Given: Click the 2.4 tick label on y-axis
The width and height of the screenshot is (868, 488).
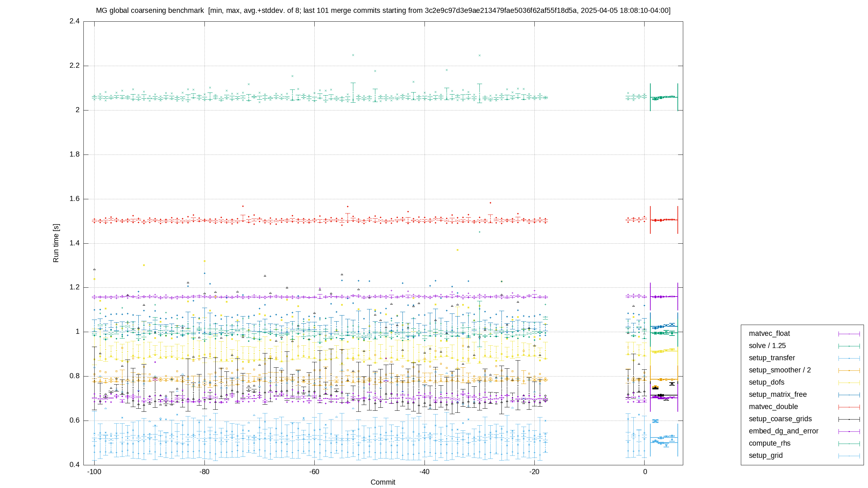Looking at the screenshot, I should point(75,21).
